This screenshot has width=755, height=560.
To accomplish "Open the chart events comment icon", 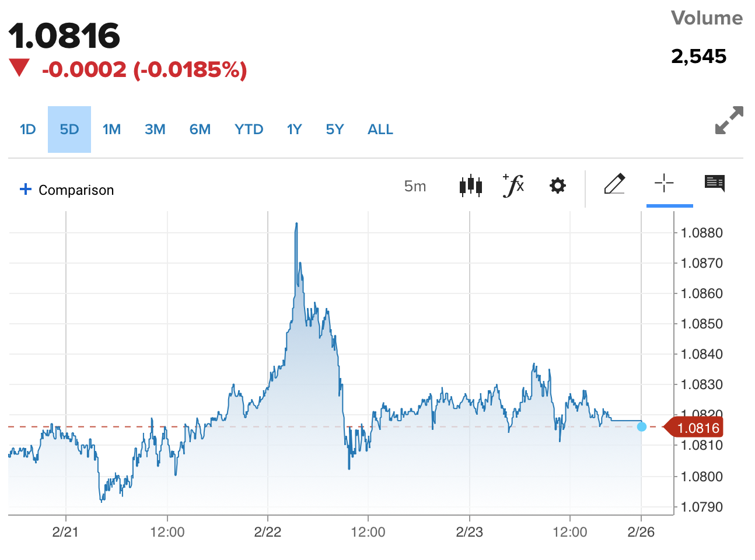I will pos(714,183).
